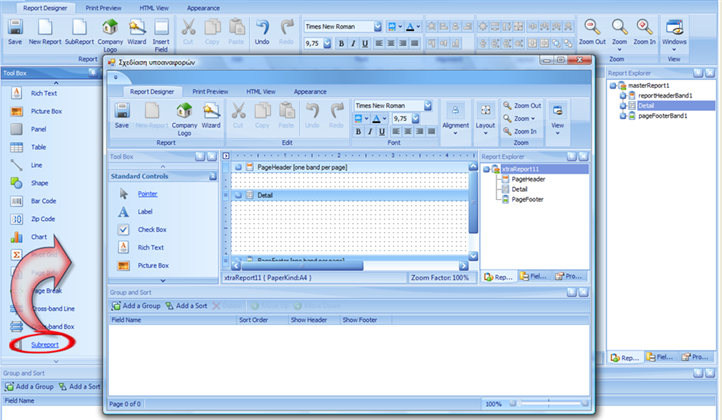The height and width of the screenshot is (420, 722).
Task: Click Zoom In in the main window ribbon
Action: [644, 32]
